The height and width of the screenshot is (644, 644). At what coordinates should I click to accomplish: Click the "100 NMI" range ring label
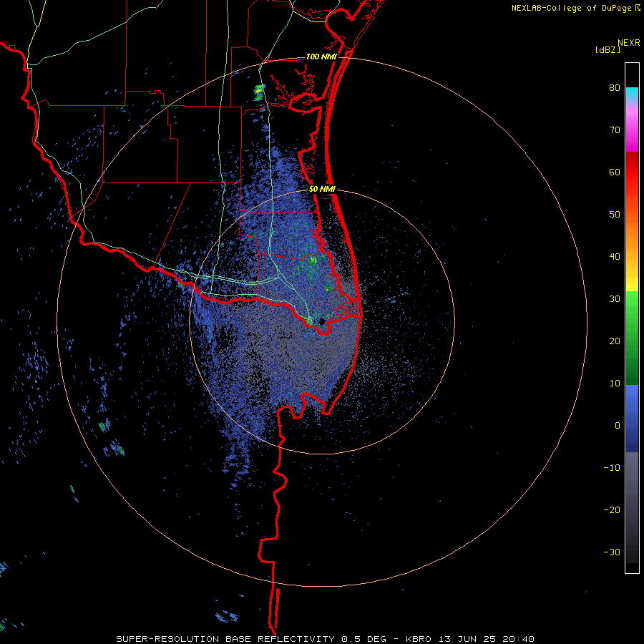pos(321,57)
